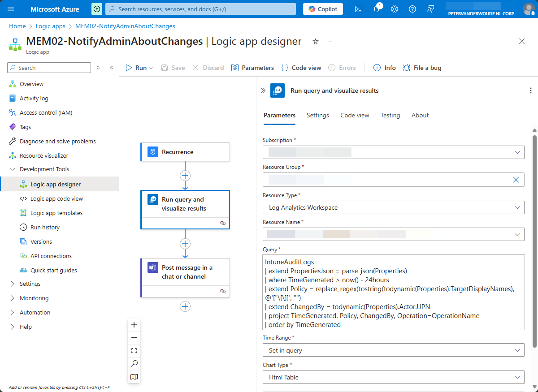Open workflow Parameters from the toolbar
This screenshot has width=538, height=392.
click(x=252, y=68)
